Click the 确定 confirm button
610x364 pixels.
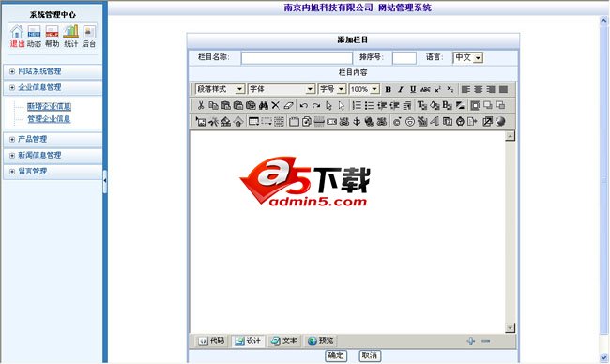point(336,356)
